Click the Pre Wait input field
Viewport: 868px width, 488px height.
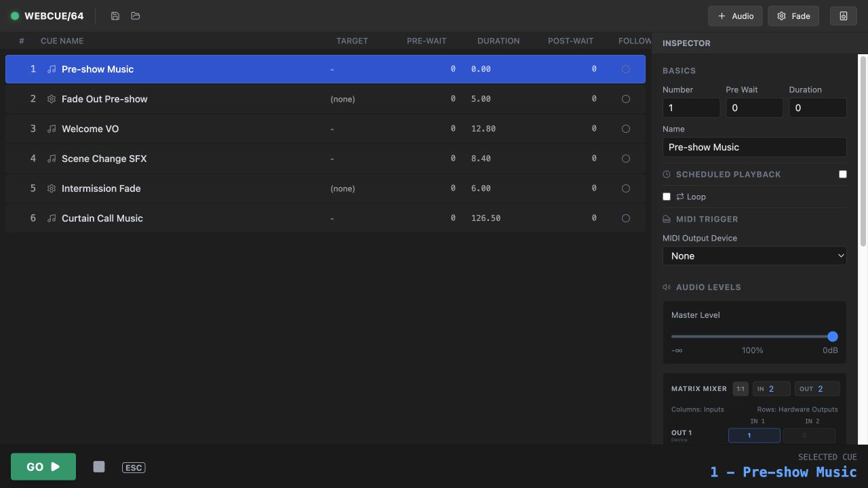pos(754,108)
